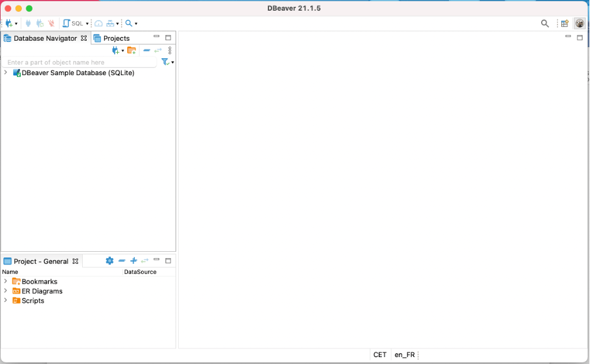The image size is (590, 364).
Task: Click the plus icon in Project panel
Action: (x=134, y=261)
